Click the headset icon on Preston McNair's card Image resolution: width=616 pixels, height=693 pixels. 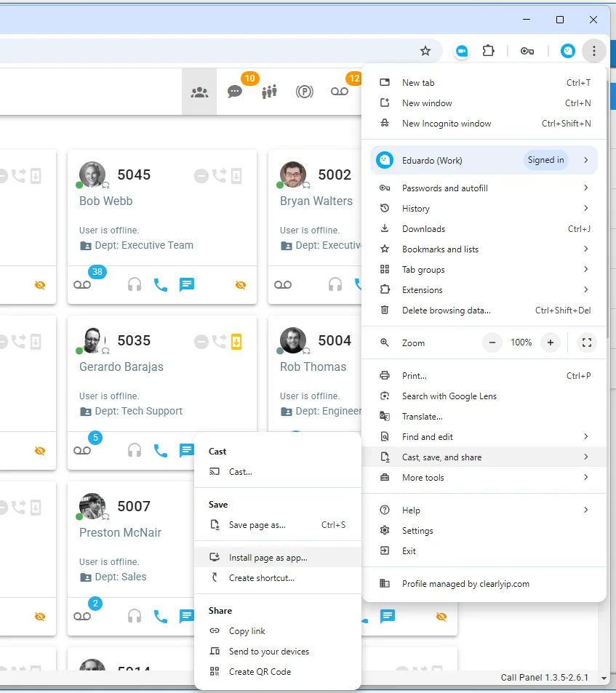135,616
